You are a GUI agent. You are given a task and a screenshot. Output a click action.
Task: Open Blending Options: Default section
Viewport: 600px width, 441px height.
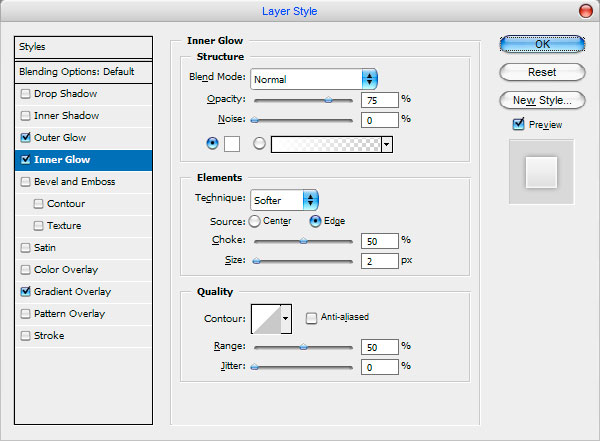click(83, 72)
